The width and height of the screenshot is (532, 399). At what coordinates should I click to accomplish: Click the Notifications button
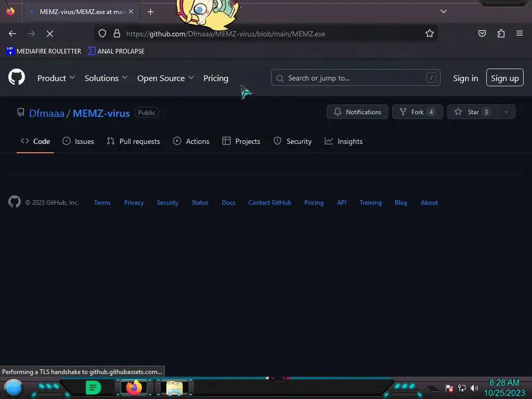357,112
